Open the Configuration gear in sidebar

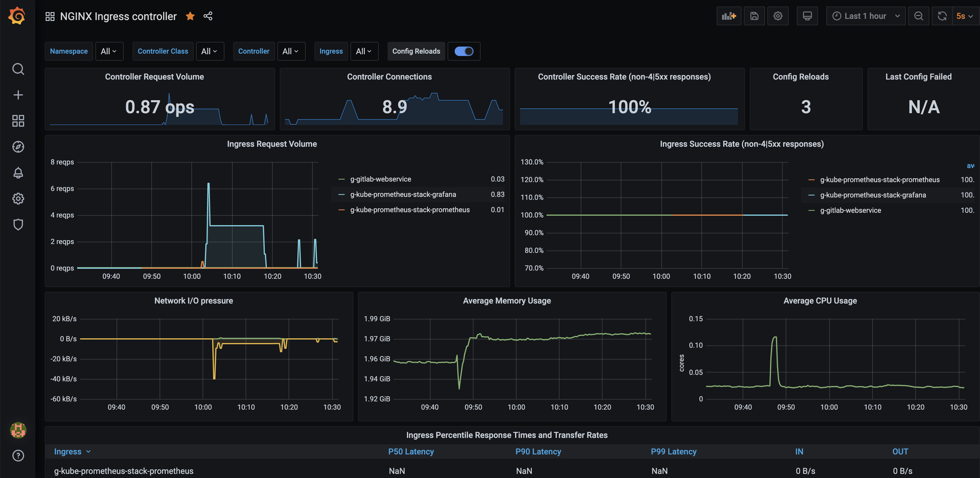tap(18, 198)
